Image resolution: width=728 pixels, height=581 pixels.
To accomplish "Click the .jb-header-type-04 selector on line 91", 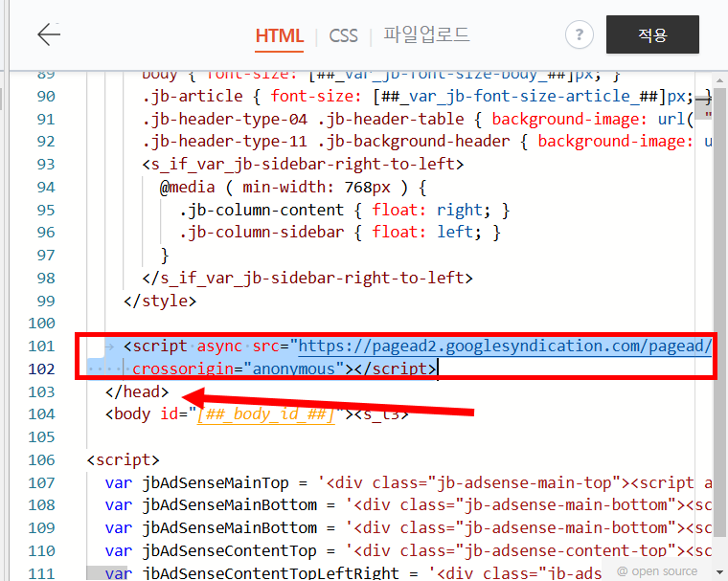I will (225, 120).
